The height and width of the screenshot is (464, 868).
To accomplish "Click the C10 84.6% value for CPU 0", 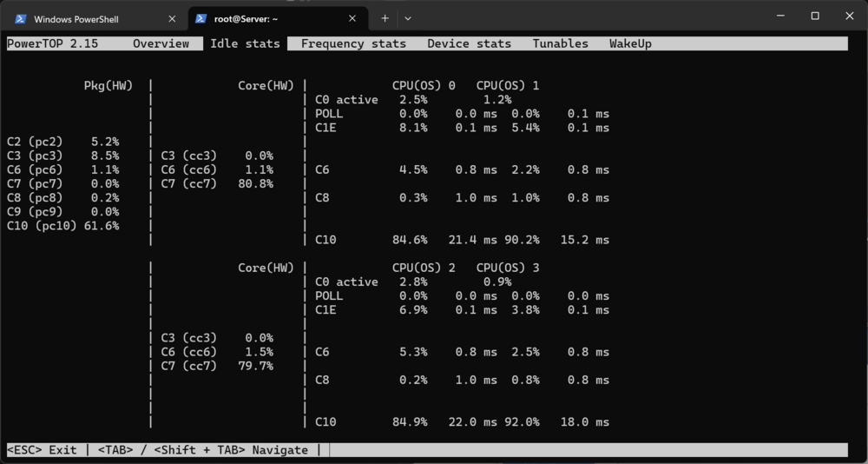I will pyautogui.click(x=410, y=240).
